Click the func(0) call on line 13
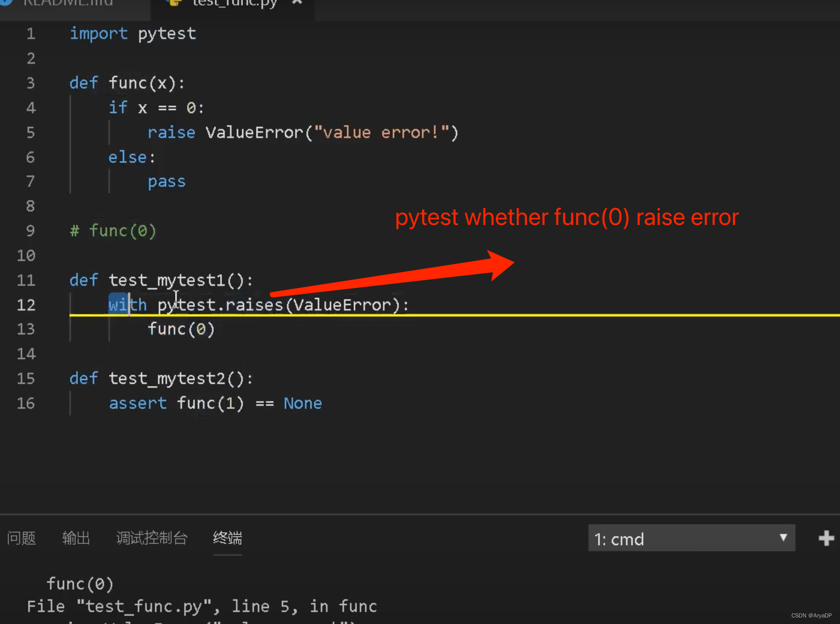Screen dimensions: 840x624 [x=181, y=329]
